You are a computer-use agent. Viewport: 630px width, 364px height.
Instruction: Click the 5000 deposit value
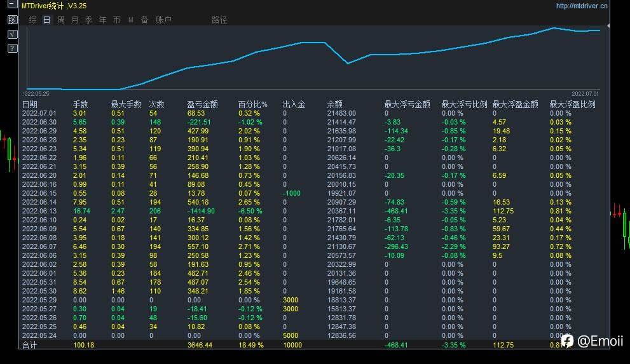(x=291, y=335)
